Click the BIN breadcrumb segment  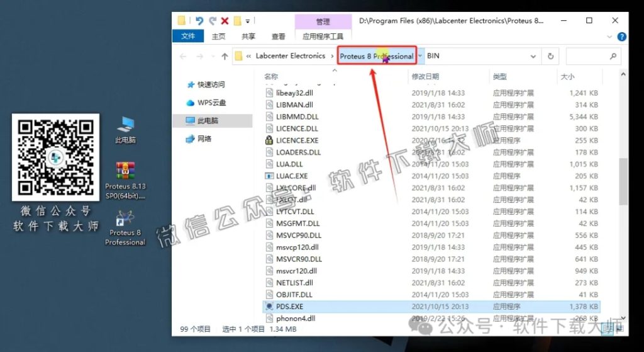(x=433, y=56)
